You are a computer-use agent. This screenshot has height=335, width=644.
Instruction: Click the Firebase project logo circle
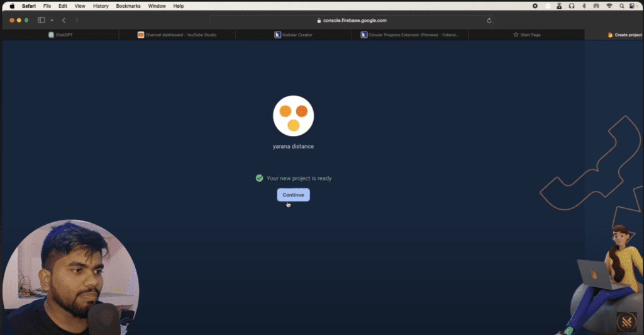click(x=293, y=116)
